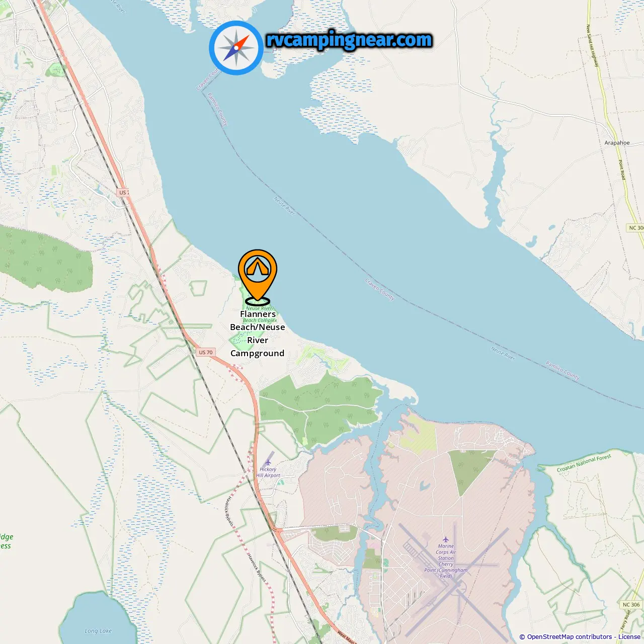Open the OpenStreetMap contributors link
The image size is (644, 644).
(x=569, y=637)
